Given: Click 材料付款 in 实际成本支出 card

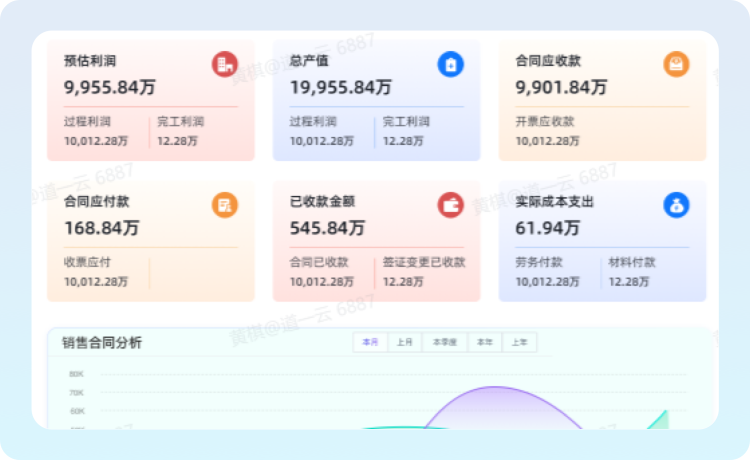Looking at the screenshot, I should pos(632,263).
